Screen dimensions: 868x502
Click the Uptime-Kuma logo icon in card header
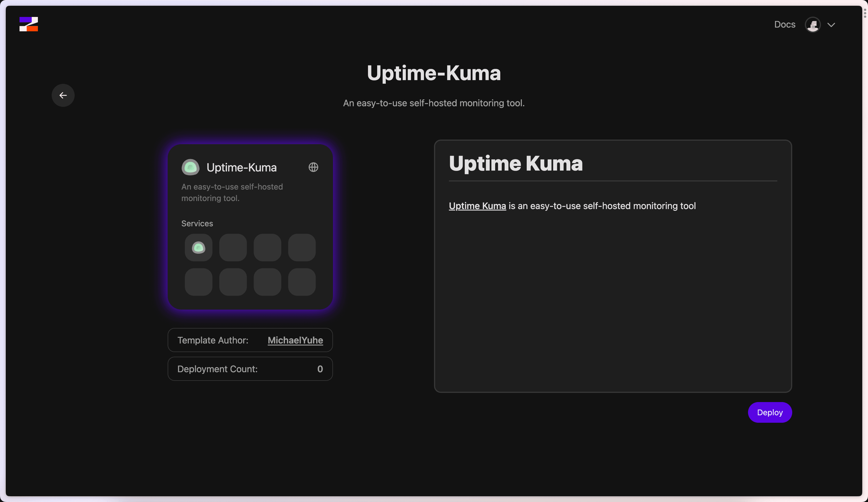coord(191,167)
